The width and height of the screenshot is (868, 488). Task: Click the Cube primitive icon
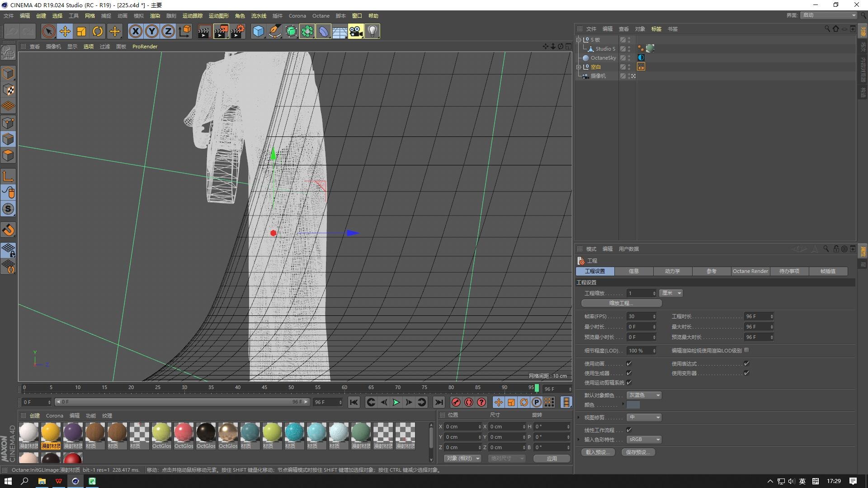tap(258, 31)
